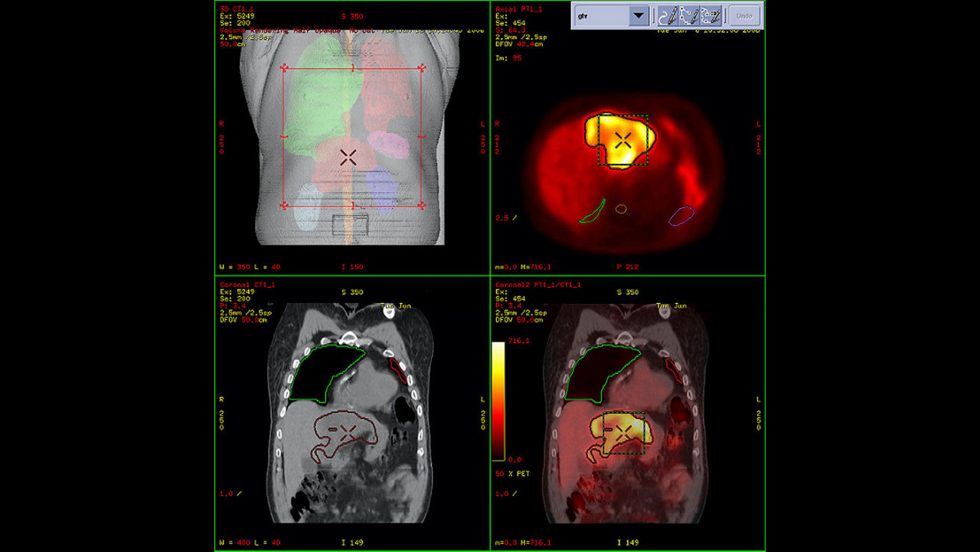Select the freehand contour pencil tool
This screenshot has height=552, width=980.
667,15
